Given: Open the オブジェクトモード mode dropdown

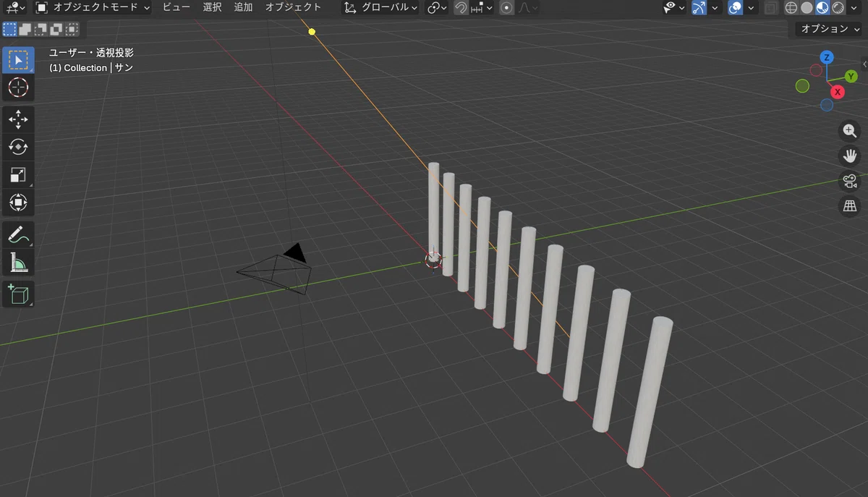Looking at the screenshot, I should pyautogui.click(x=93, y=7).
